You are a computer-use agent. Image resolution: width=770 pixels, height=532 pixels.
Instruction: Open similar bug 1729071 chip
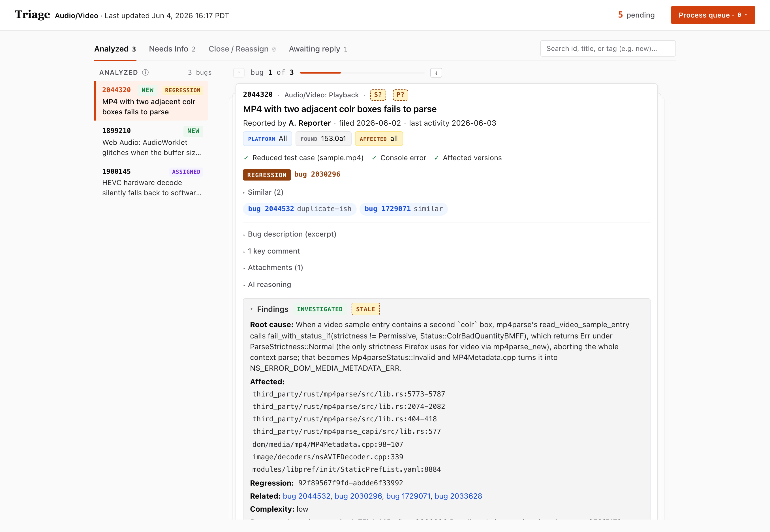[403, 209]
